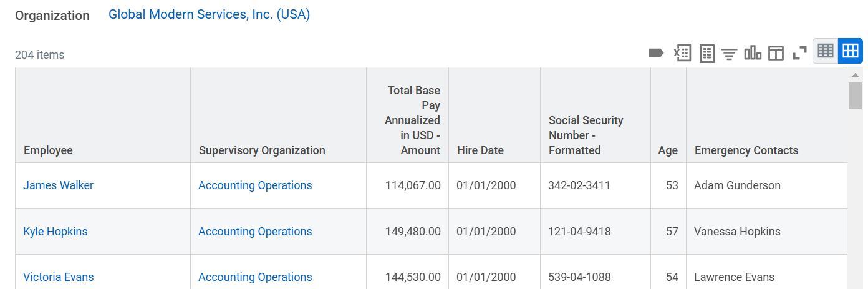Click the Organization label
The width and height of the screenshot is (868, 289).
tap(52, 16)
